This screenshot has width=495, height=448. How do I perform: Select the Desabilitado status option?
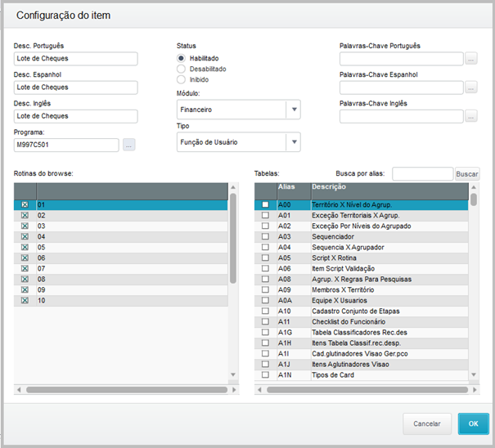click(182, 69)
